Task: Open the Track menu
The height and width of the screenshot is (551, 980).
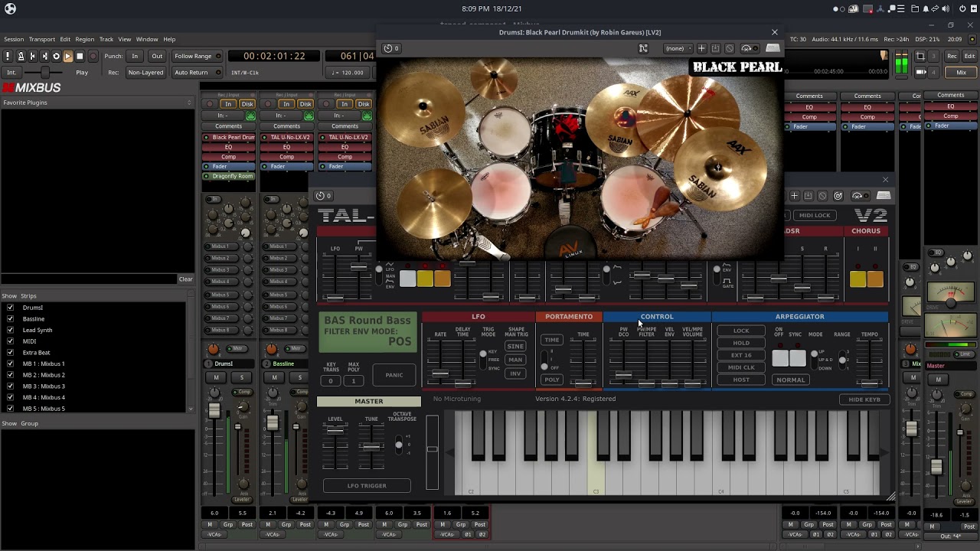Action: (106, 39)
